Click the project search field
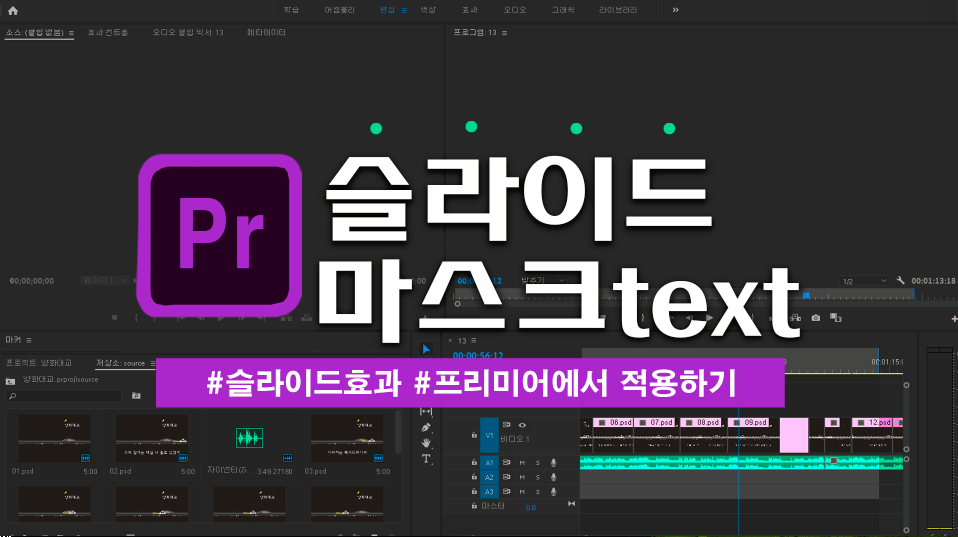The width and height of the screenshot is (958, 537). [64, 396]
